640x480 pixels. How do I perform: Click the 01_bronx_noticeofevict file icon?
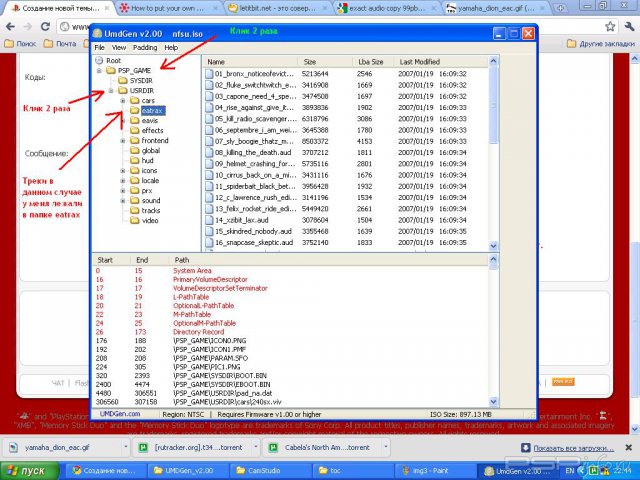point(208,74)
